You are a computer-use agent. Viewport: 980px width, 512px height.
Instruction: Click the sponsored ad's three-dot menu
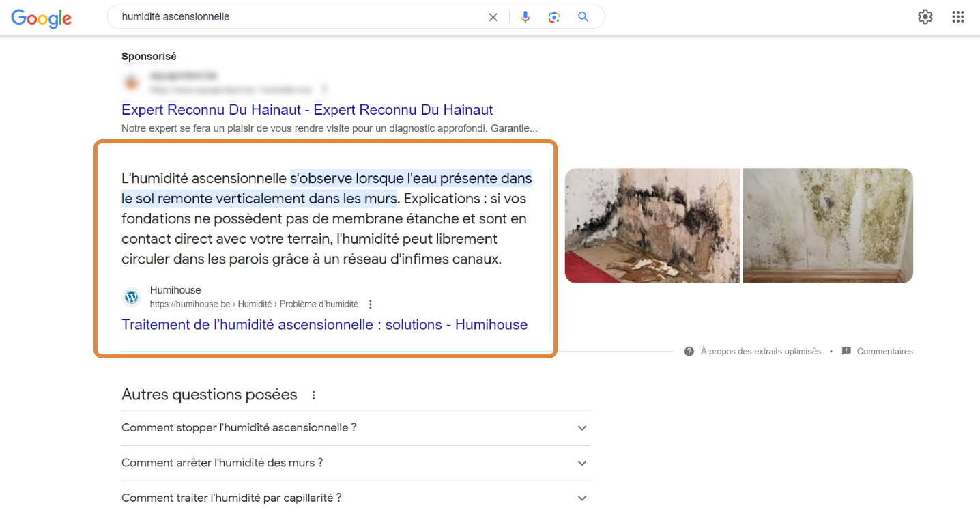tap(325, 89)
